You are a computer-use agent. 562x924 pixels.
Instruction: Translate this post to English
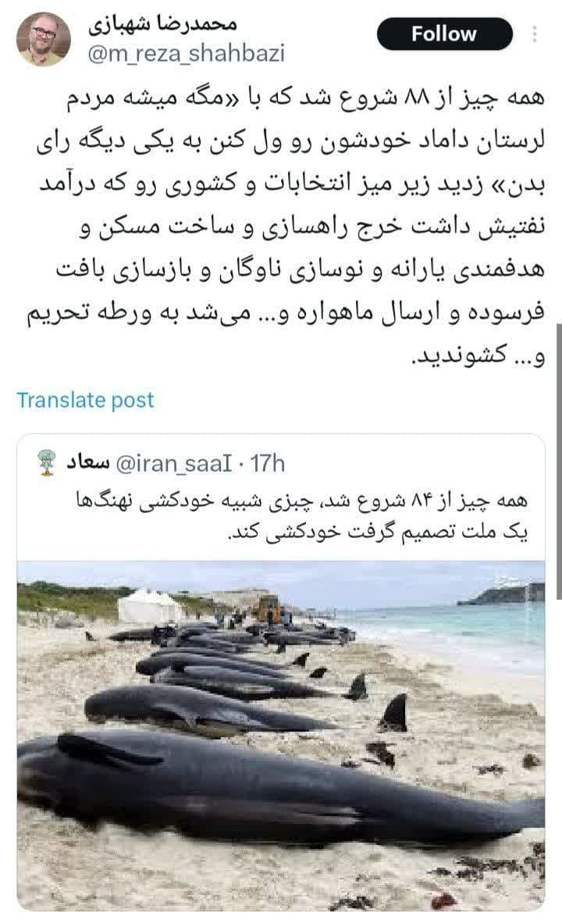click(x=85, y=400)
